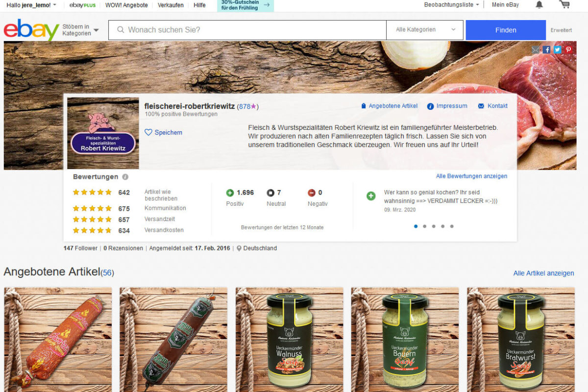Open the Walnuss Senf jar thumbnail
The image size is (588, 392).
pyautogui.click(x=289, y=340)
